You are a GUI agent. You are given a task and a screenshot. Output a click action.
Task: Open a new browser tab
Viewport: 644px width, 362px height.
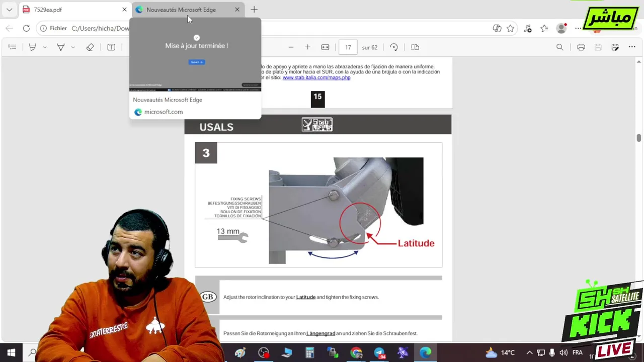[254, 10]
